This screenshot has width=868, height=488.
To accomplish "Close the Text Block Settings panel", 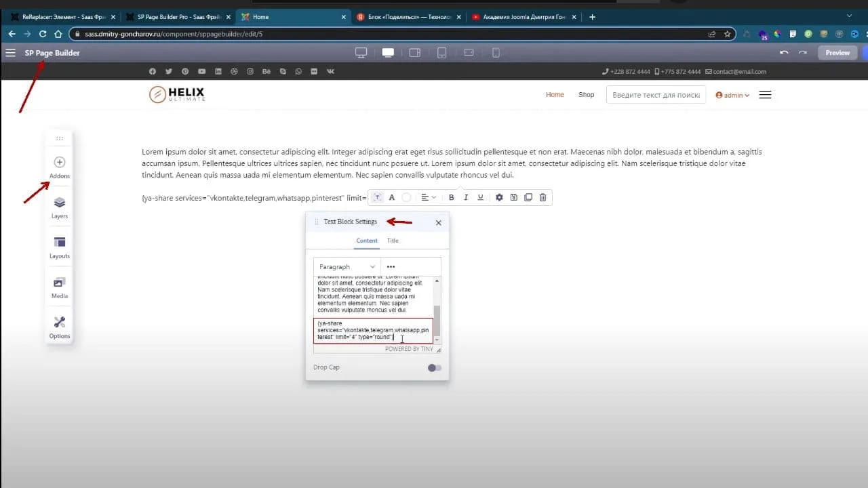I will point(438,222).
